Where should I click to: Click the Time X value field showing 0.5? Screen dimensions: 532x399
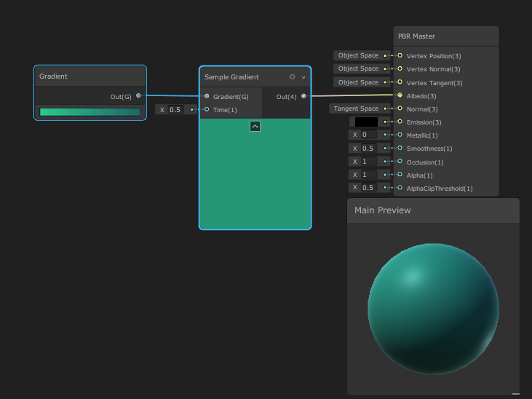[175, 110]
